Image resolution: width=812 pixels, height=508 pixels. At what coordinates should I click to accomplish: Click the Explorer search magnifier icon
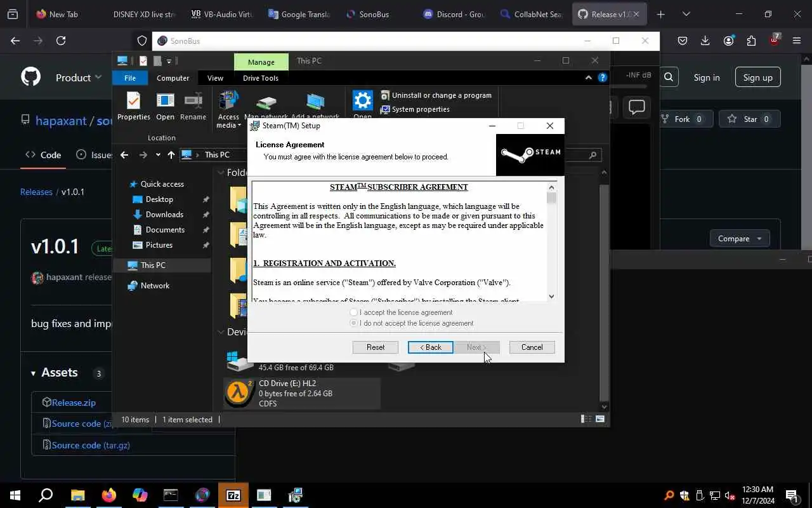593,155
